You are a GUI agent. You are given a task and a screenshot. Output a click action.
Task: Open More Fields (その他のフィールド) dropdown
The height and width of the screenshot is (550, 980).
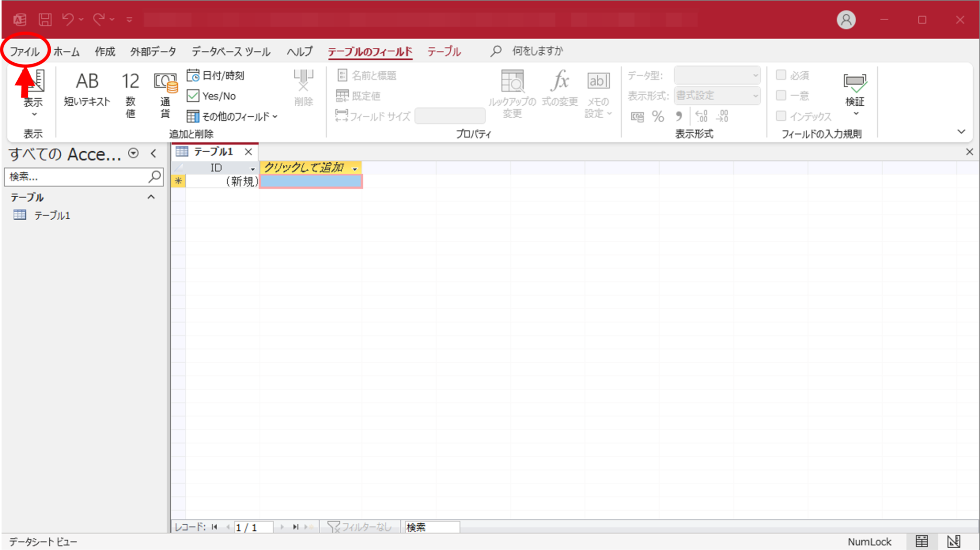tap(232, 116)
